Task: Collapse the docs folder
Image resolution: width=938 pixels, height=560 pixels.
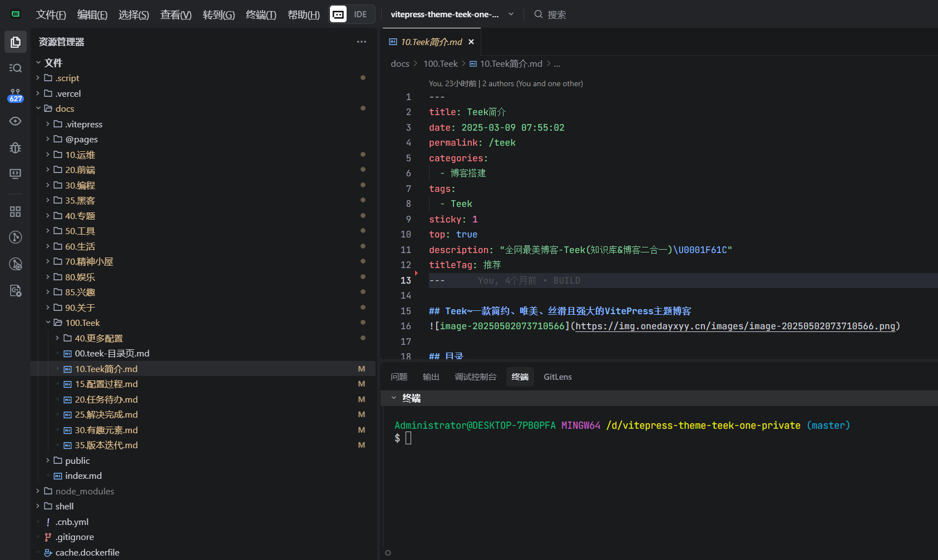Action: click(38, 108)
